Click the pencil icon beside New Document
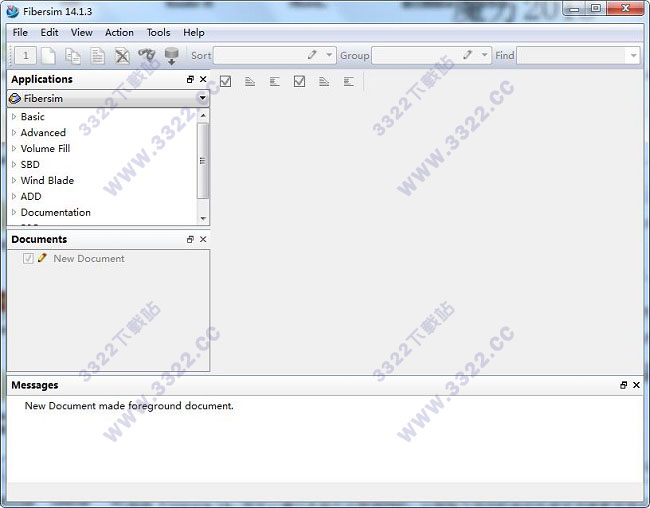Image resolution: width=650 pixels, height=508 pixels. (x=42, y=258)
